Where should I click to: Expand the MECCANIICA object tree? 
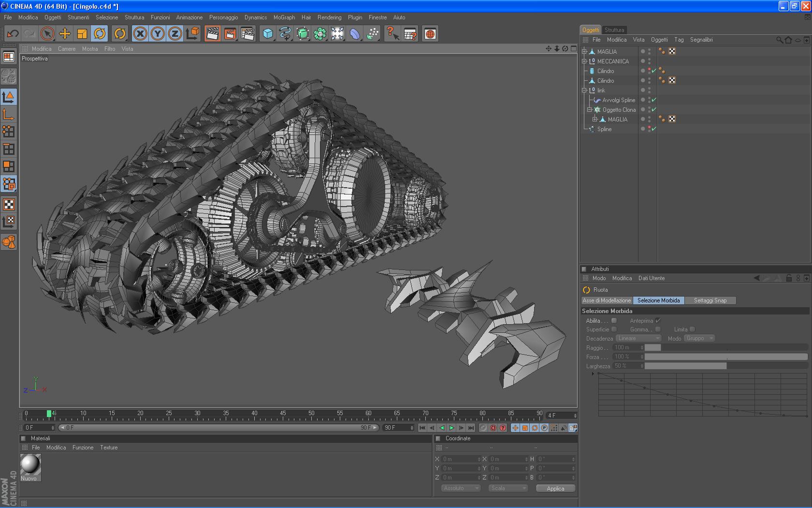584,61
